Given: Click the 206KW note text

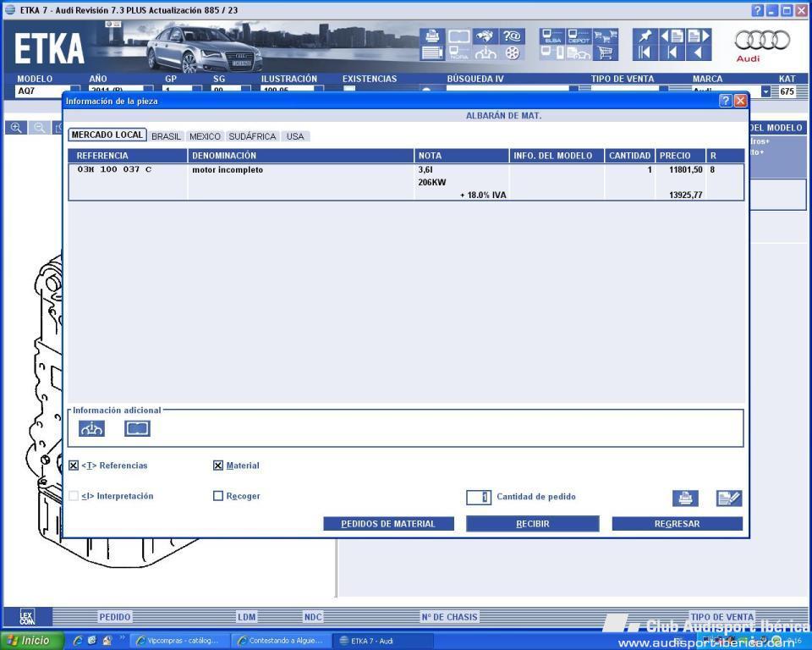Looking at the screenshot, I should (x=432, y=183).
